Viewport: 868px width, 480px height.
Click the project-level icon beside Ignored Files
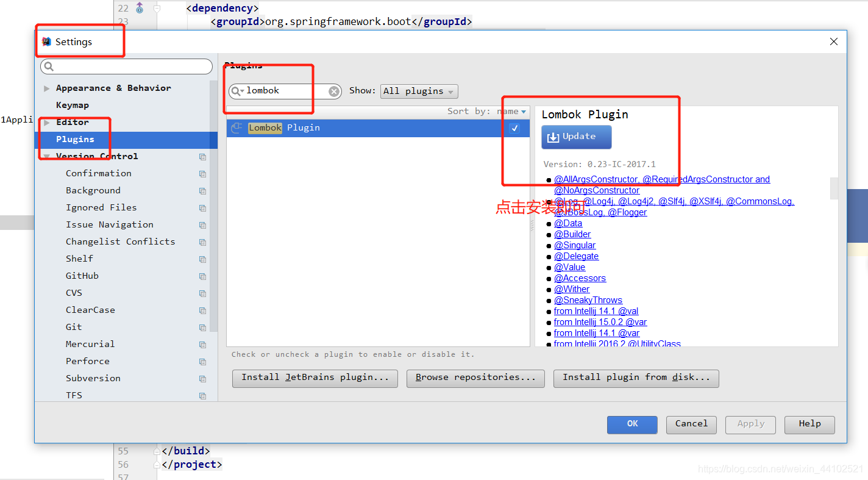click(x=202, y=208)
